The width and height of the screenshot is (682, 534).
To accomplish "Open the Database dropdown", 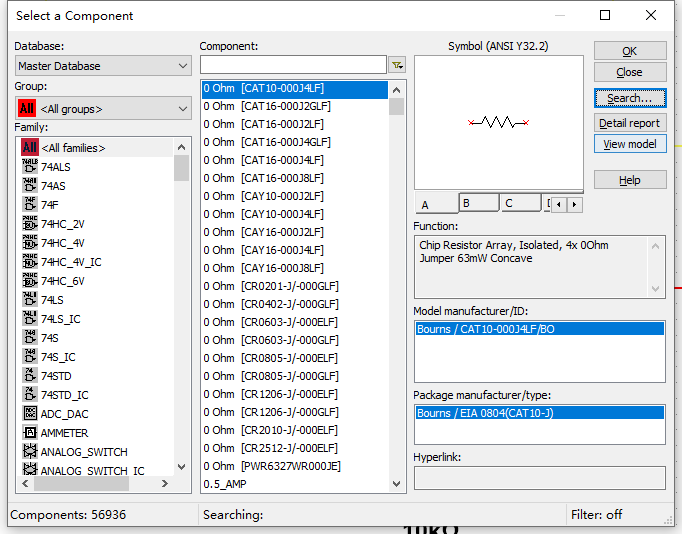I will point(103,66).
